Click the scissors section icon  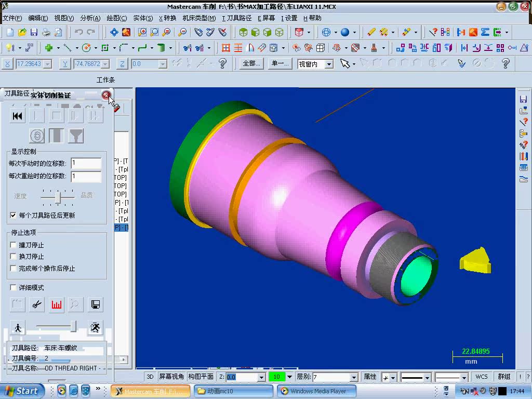(x=37, y=304)
